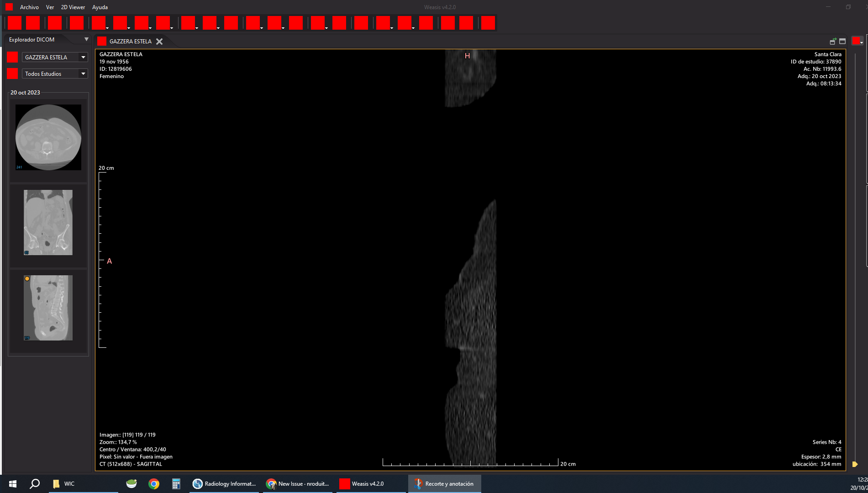Click the Explorador DICOM panel icon beside patient dropdown
This screenshot has width=868, height=493.
click(x=12, y=57)
